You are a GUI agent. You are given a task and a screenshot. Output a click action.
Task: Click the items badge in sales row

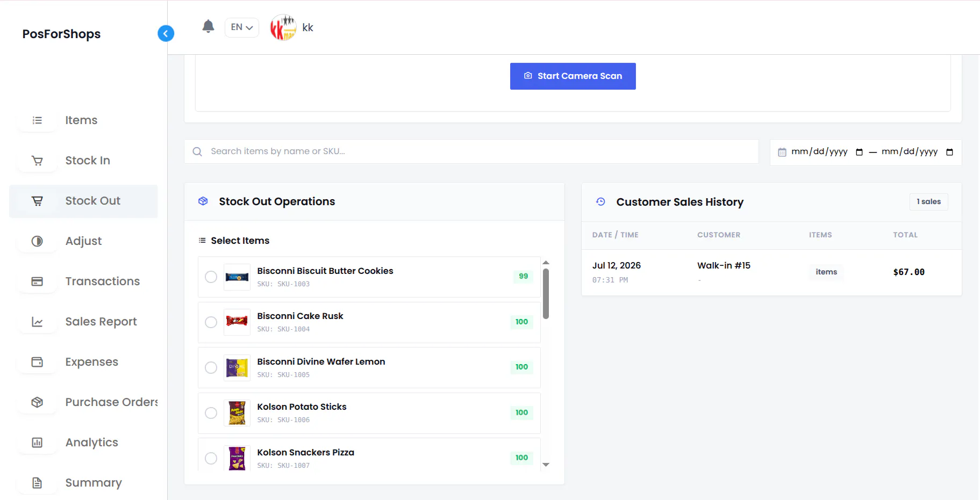click(826, 272)
